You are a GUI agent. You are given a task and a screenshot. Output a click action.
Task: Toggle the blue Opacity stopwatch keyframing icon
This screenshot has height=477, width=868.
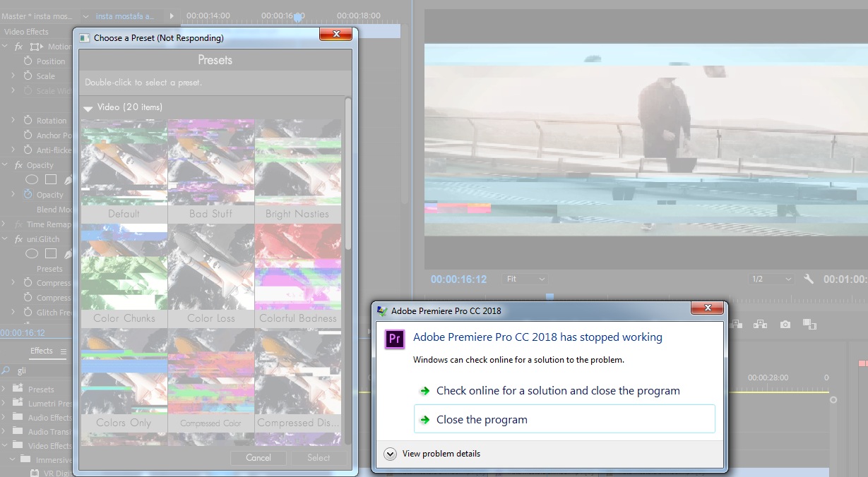[x=28, y=195]
